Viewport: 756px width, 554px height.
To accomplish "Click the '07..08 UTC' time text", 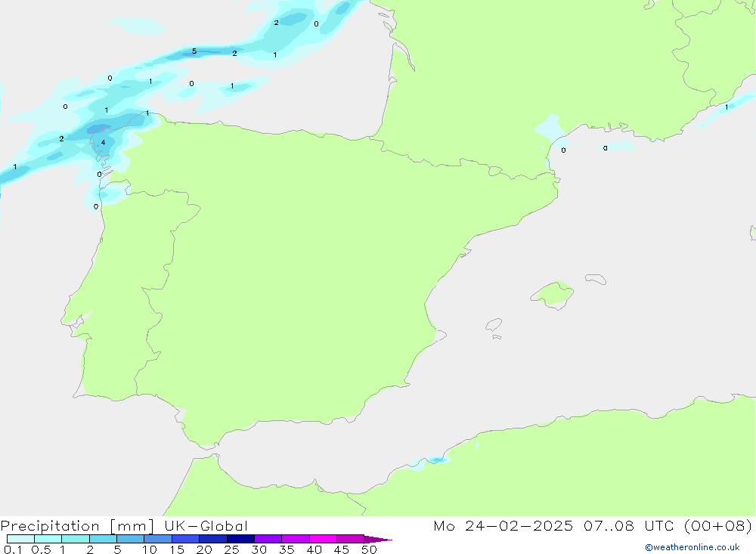I will [628, 525].
